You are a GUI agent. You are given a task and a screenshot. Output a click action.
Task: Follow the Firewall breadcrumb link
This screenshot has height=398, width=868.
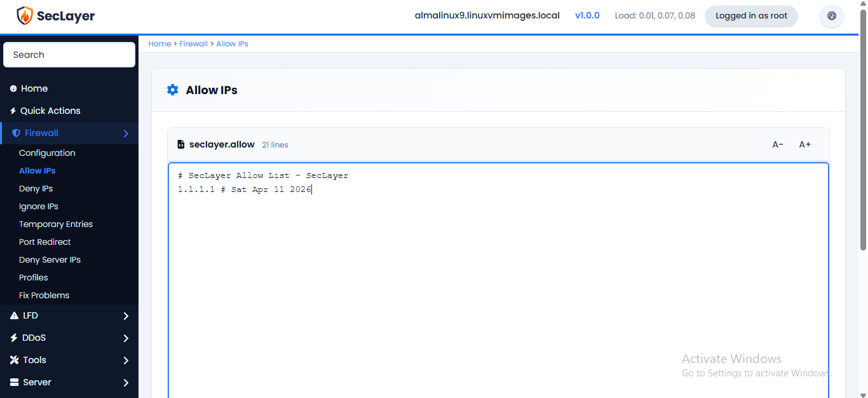[194, 44]
